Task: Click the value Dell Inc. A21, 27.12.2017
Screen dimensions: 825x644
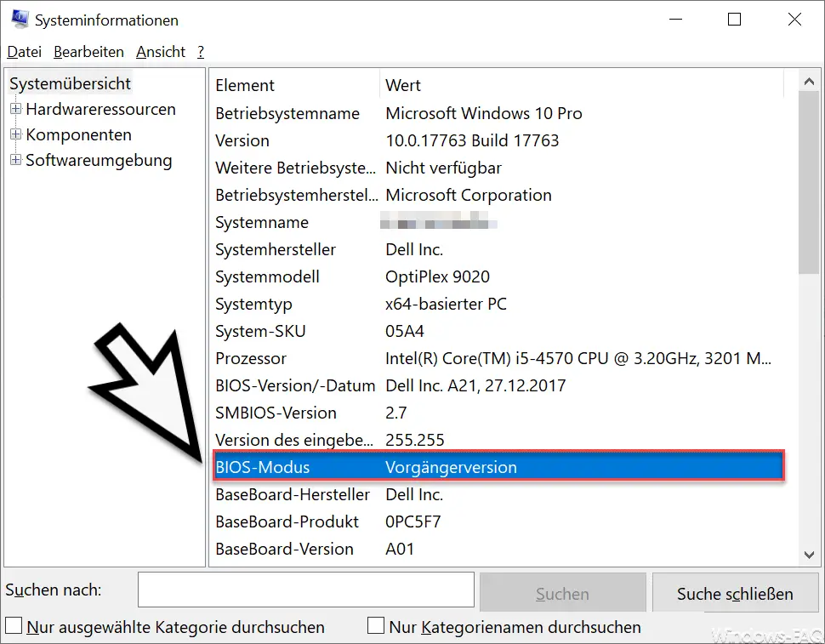Action: coord(475,385)
